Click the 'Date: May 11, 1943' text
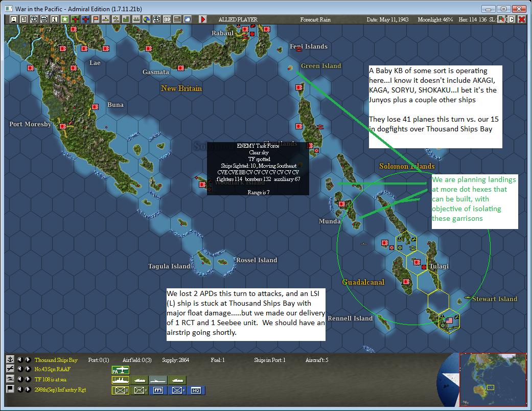Image resolution: width=532 pixels, height=411 pixels. click(x=387, y=19)
